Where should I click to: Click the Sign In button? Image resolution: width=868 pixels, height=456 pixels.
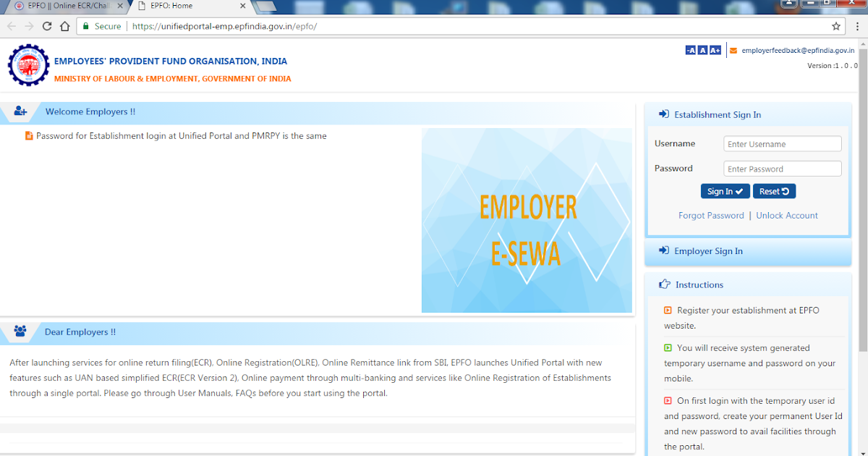click(726, 191)
